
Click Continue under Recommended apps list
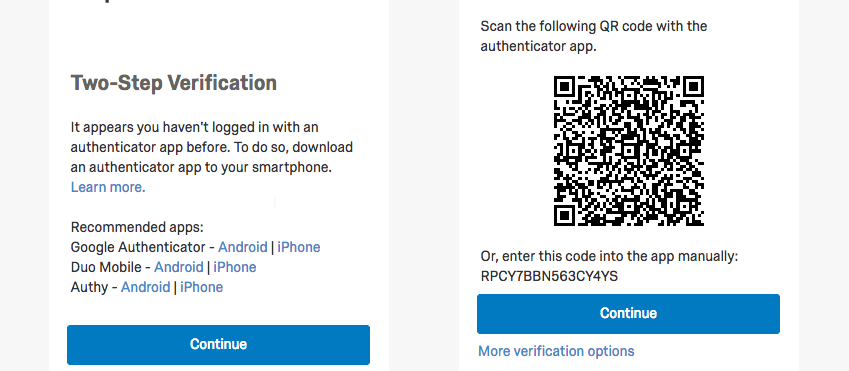pos(218,344)
